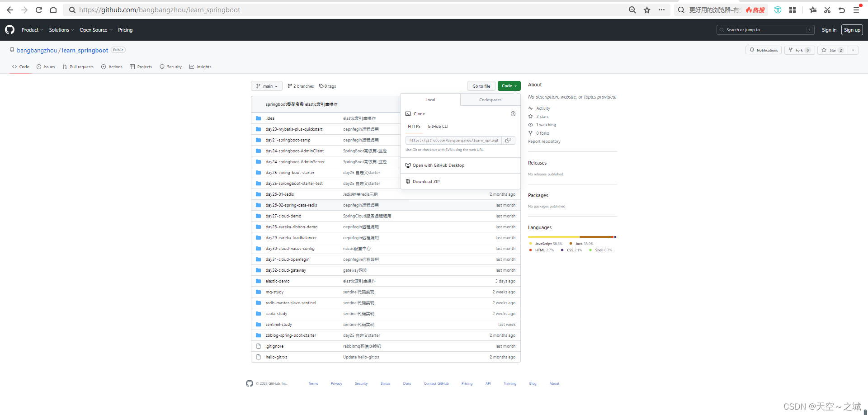
Task: Click the GitHub logo in page footer
Action: coord(250,383)
